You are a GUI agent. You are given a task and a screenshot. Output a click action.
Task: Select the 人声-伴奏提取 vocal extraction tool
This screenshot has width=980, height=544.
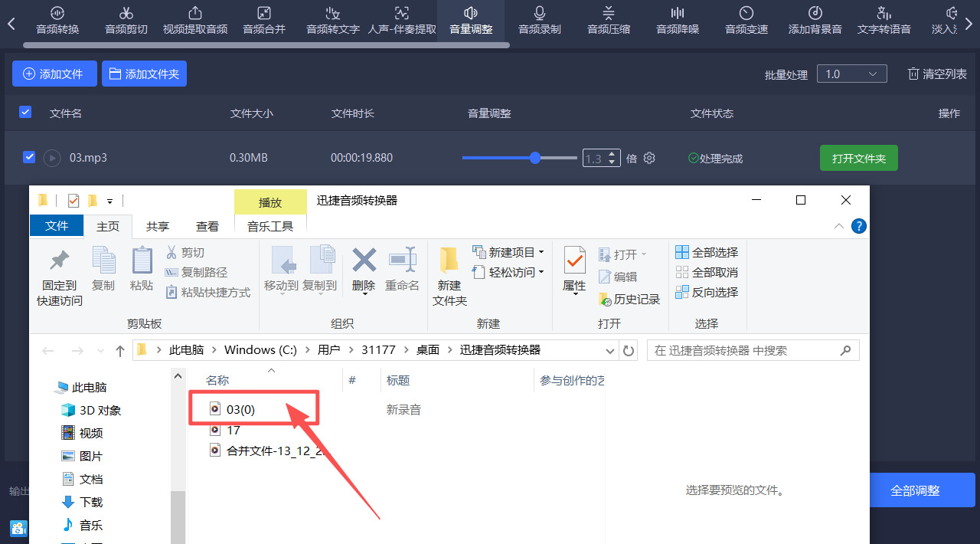(x=402, y=21)
